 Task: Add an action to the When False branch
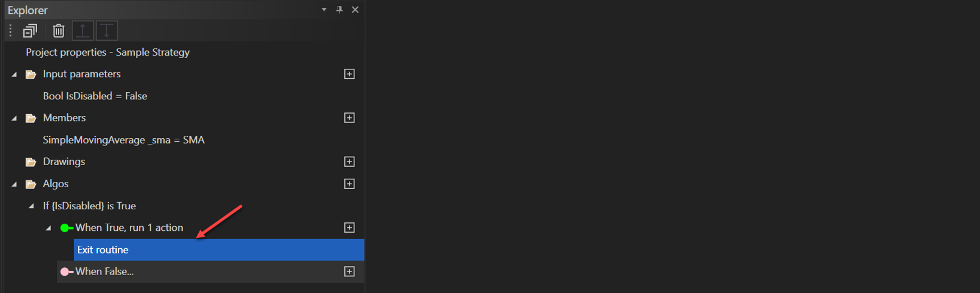pos(350,271)
